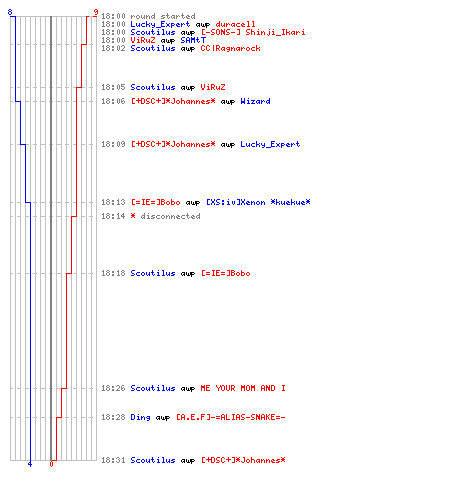Click the Lucky_Expert name at 18:00
Screen dimensions: 450x500
160,24
